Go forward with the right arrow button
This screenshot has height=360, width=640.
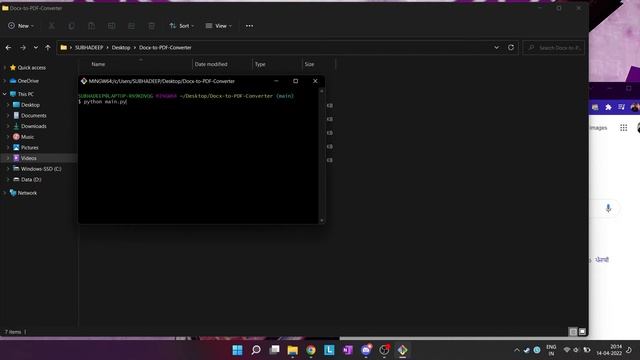tap(23, 48)
